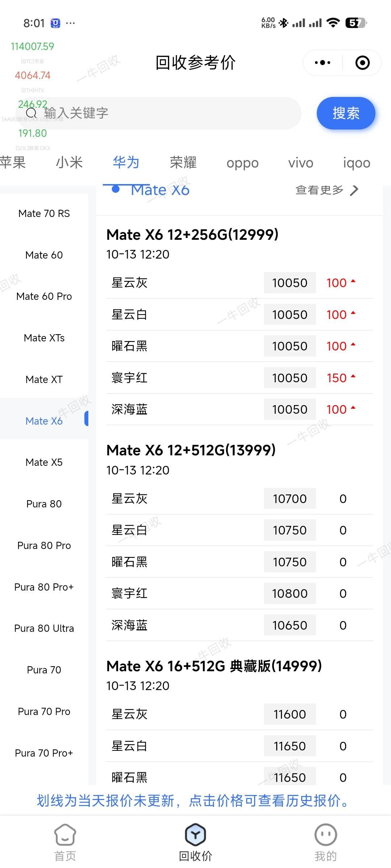This screenshot has height=868, width=391.
Task: Tap the mini program close circle icon
Action: (362, 63)
